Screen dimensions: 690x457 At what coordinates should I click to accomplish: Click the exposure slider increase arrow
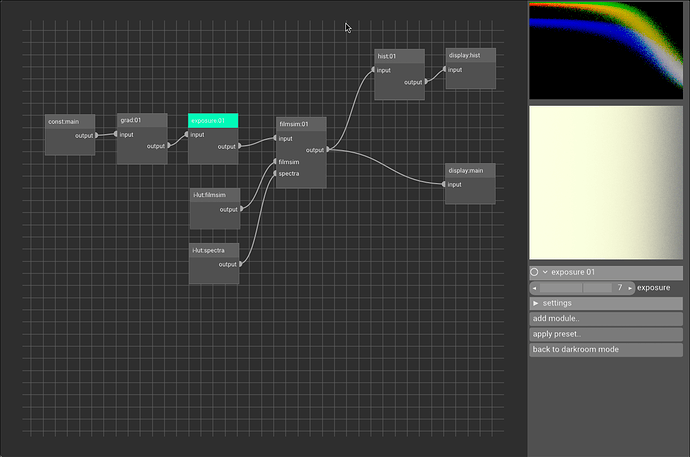(631, 288)
